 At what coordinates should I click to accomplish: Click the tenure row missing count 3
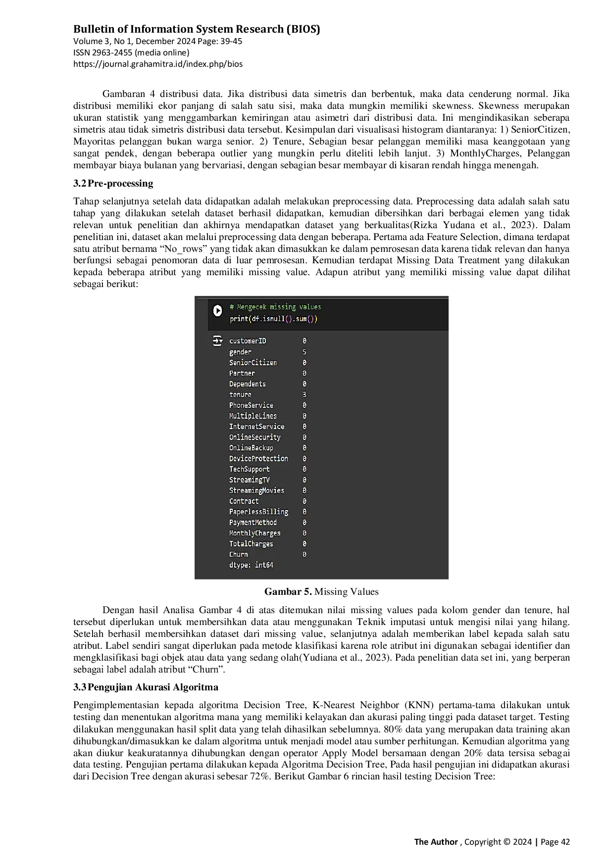pos(304,394)
